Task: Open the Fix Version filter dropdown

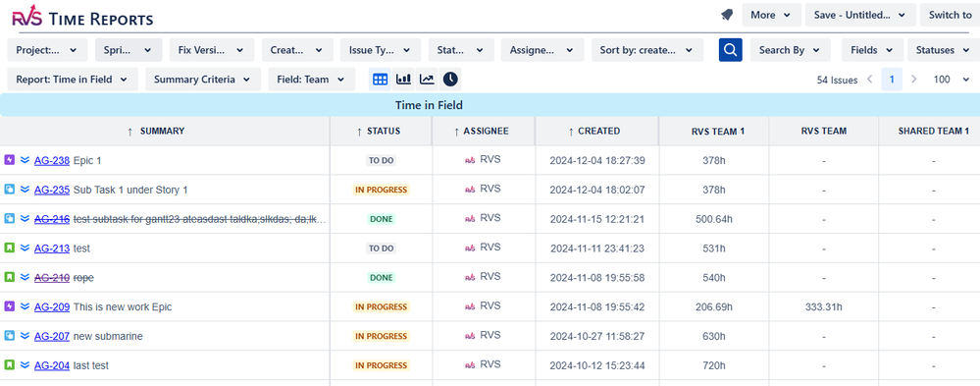Action: 212,50
